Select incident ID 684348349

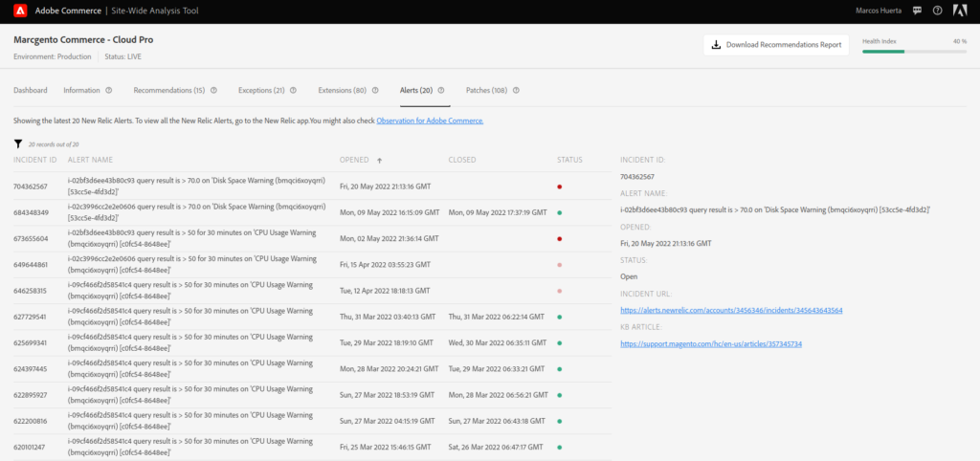tap(30, 212)
